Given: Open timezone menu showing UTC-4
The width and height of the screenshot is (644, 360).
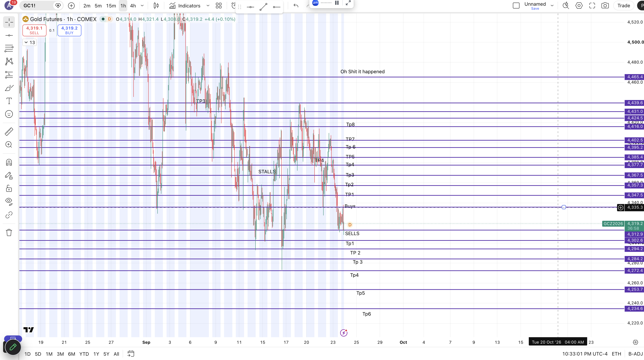Looking at the screenshot, I should 585,354.
